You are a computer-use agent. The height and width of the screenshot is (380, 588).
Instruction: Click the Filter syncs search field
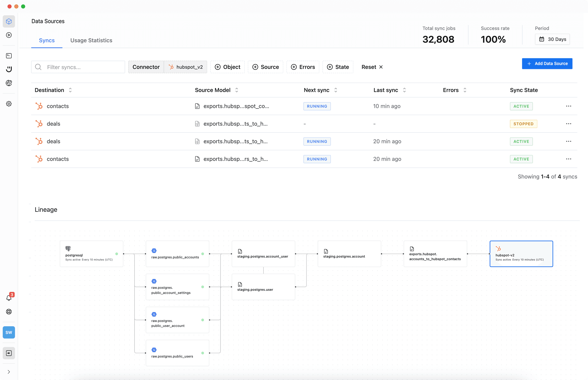pyautogui.click(x=78, y=67)
